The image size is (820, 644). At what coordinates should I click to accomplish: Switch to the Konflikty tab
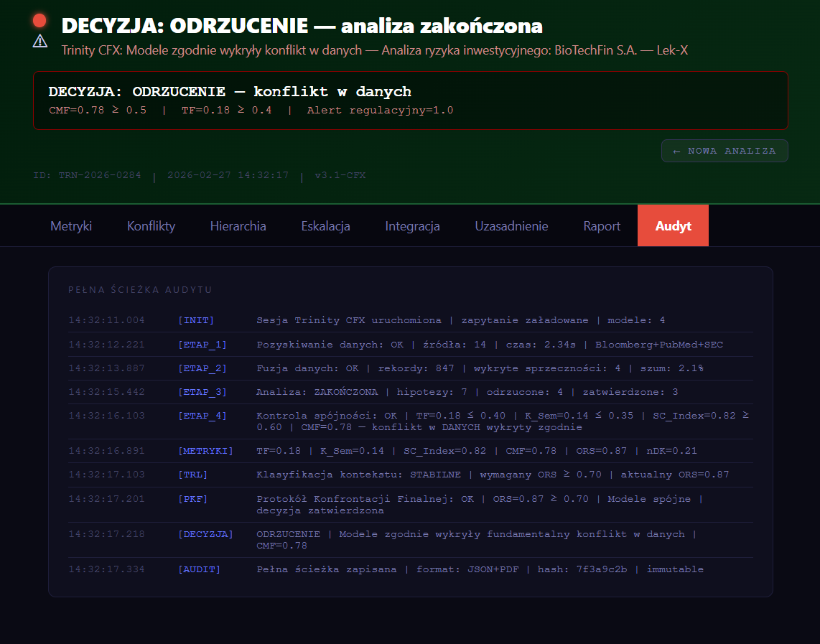[151, 226]
